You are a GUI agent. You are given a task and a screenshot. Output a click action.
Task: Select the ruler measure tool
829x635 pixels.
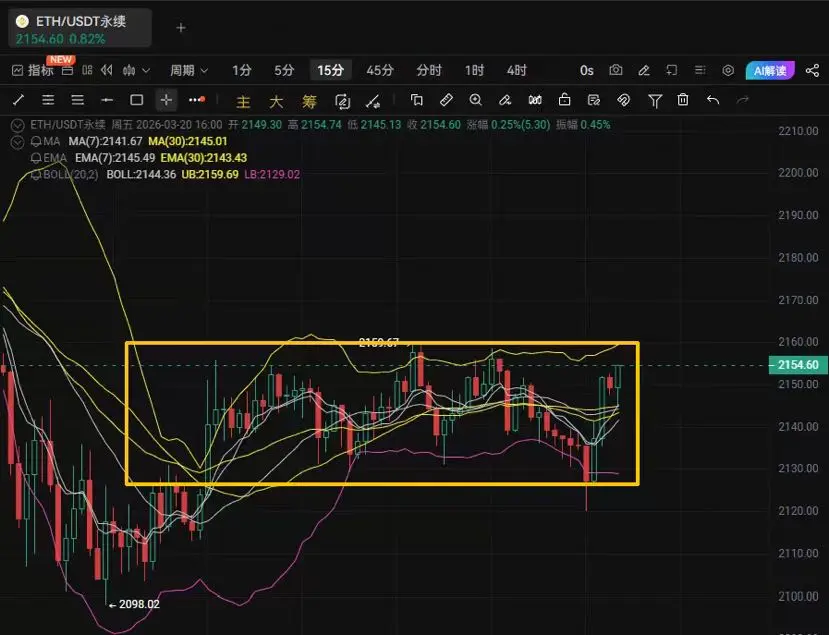(x=446, y=100)
